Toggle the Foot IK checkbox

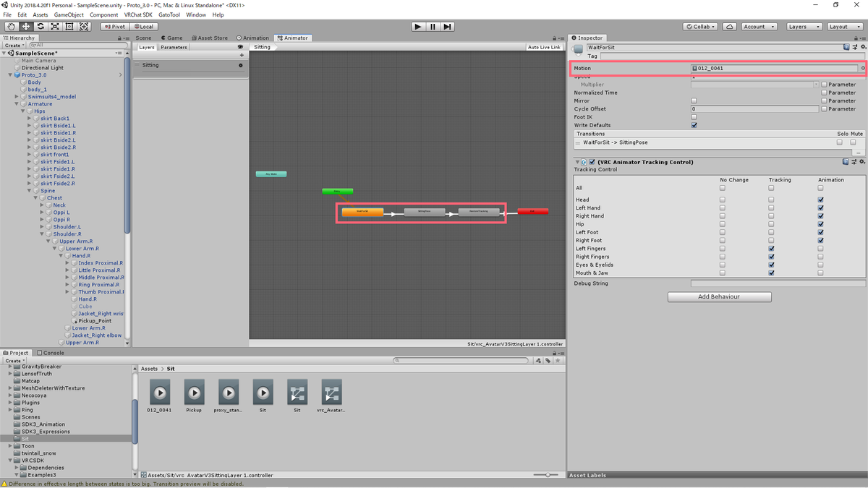tap(694, 117)
